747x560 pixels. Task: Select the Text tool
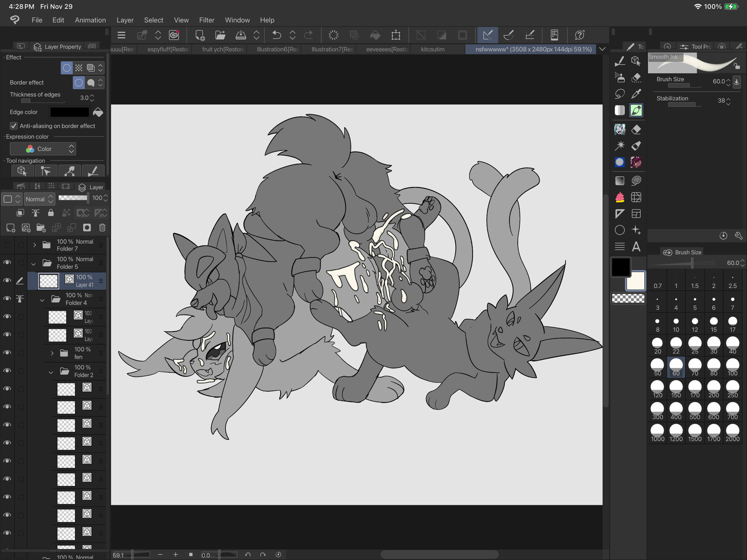pos(636,247)
